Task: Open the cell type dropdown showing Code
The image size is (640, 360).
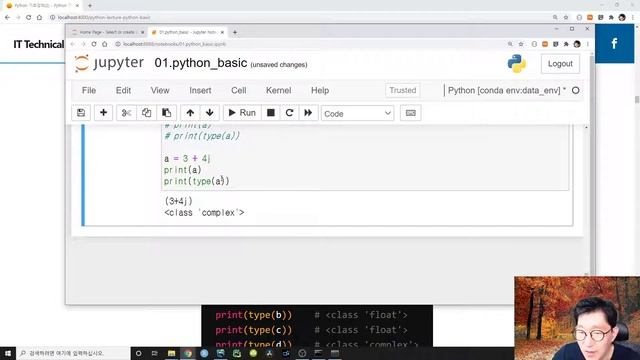Action: (358, 113)
